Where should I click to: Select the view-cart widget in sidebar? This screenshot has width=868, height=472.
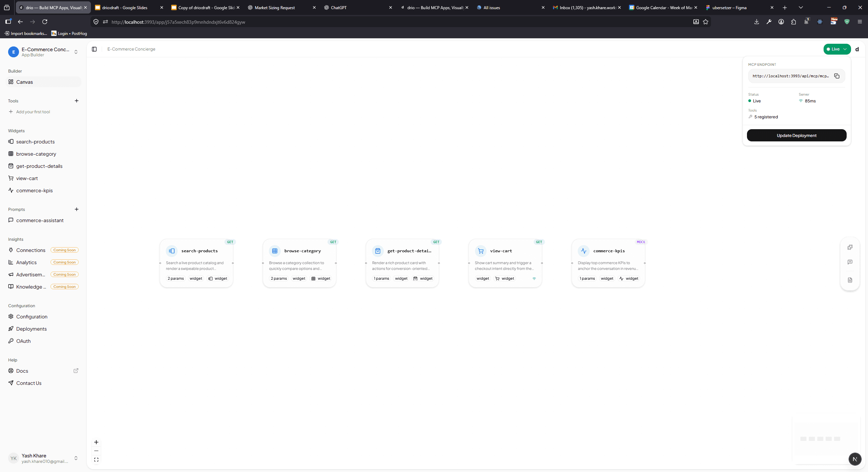pos(27,178)
